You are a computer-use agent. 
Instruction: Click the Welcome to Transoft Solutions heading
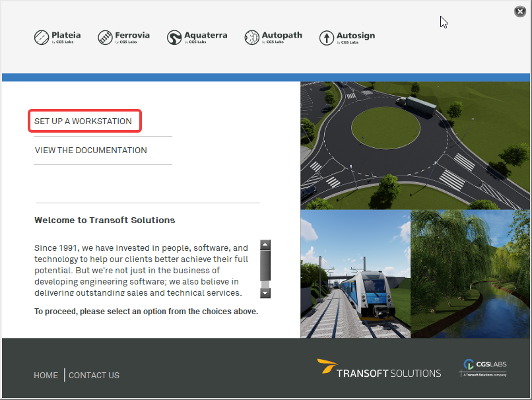point(104,220)
